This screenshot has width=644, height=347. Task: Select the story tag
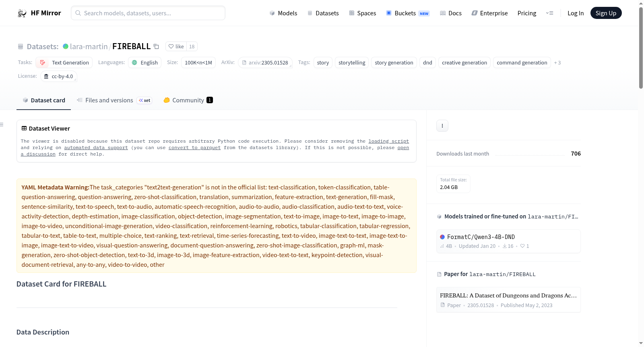tap(323, 62)
